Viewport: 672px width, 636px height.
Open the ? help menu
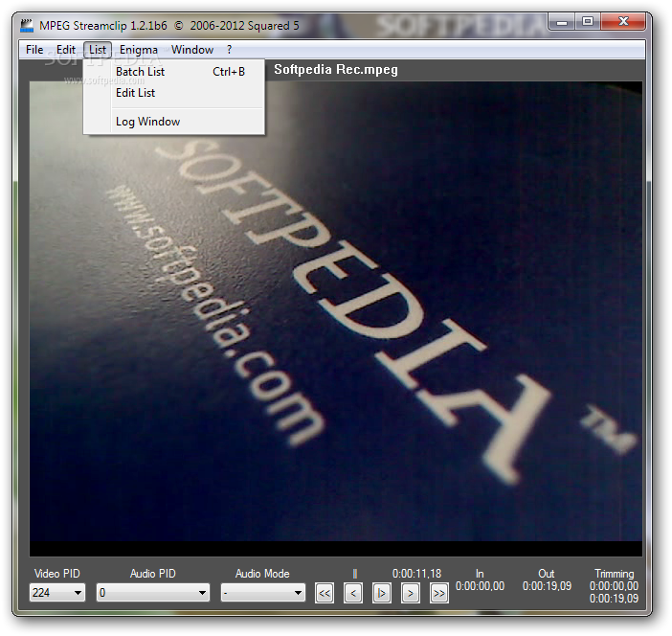230,50
